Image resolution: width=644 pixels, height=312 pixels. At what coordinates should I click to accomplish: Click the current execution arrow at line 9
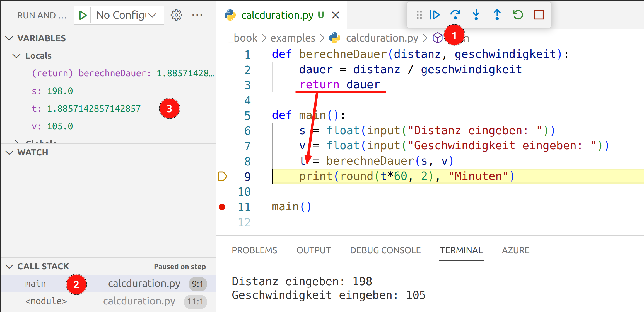click(222, 176)
